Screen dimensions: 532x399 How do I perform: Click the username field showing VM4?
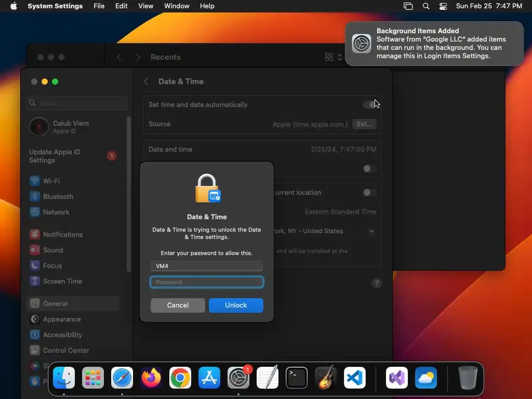pyautogui.click(x=207, y=266)
